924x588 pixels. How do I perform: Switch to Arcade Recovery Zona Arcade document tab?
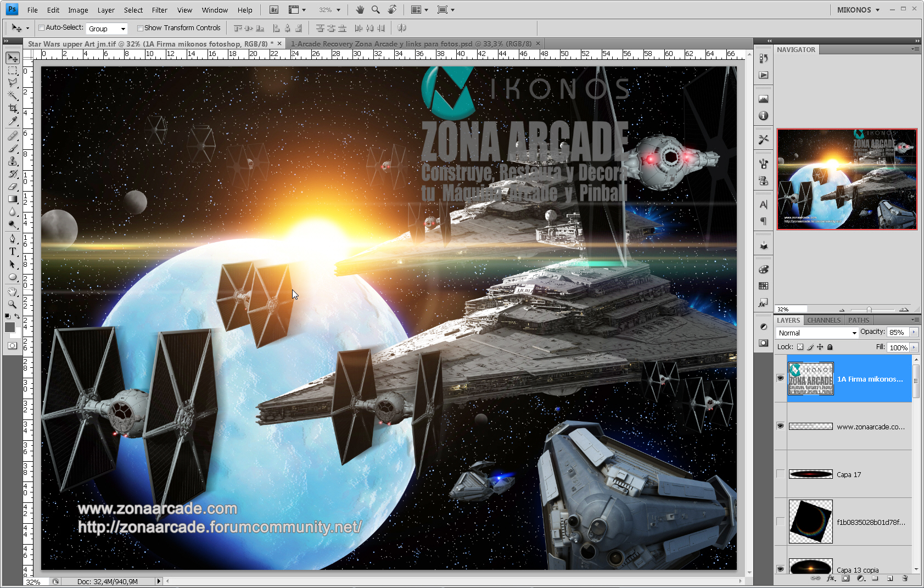pos(412,44)
